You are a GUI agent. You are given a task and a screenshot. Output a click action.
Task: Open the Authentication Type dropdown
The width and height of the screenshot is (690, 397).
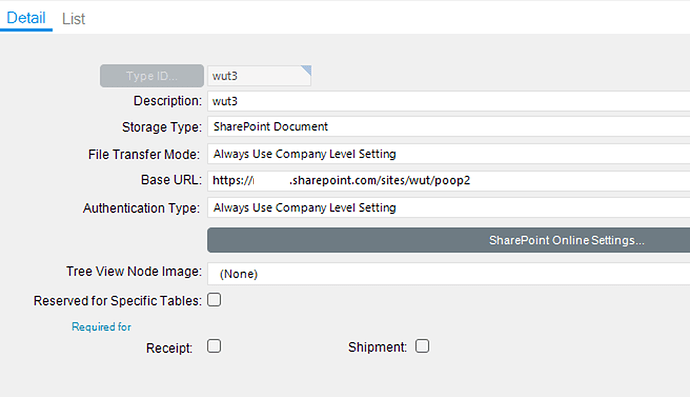click(x=448, y=208)
